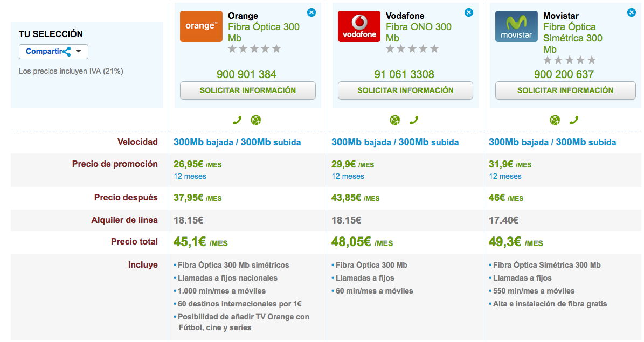Viewport: 644px width, 342px height.
Task: Click the Movistar logo thumbnail
Action: point(516,26)
